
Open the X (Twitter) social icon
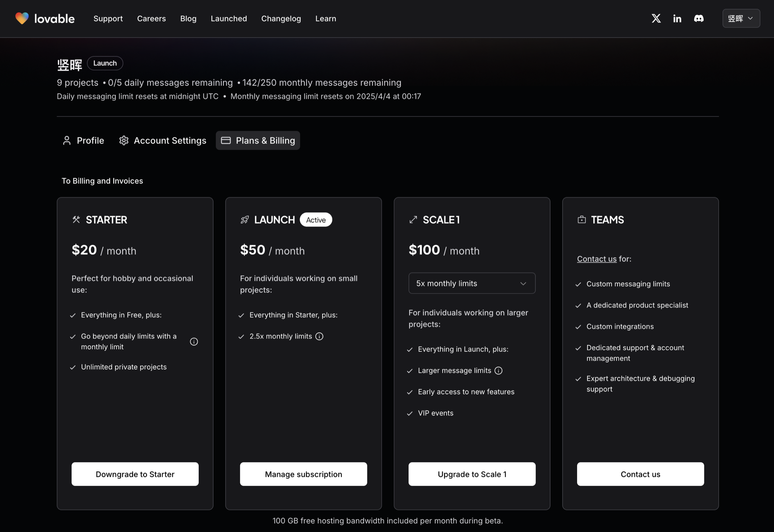656,18
